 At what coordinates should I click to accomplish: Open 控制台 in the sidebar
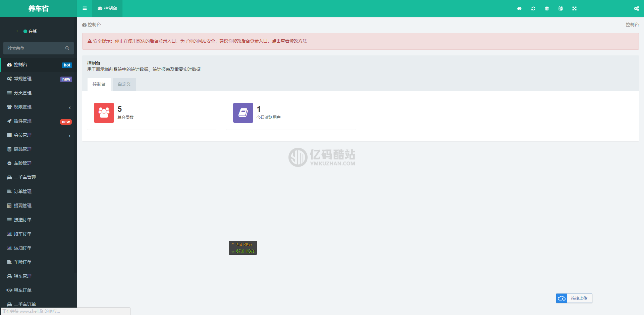pyautogui.click(x=39, y=65)
